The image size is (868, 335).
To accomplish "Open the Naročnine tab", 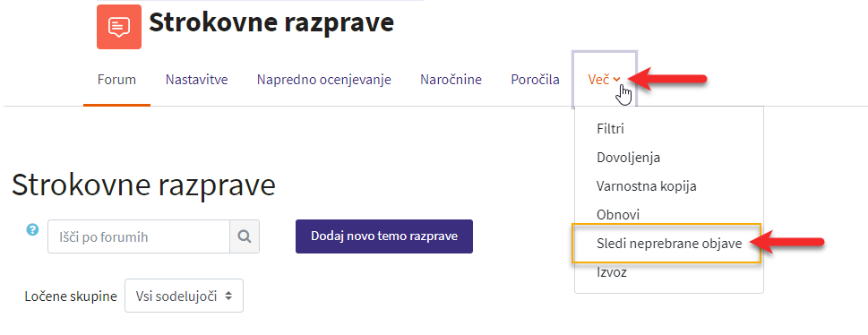I will point(451,80).
